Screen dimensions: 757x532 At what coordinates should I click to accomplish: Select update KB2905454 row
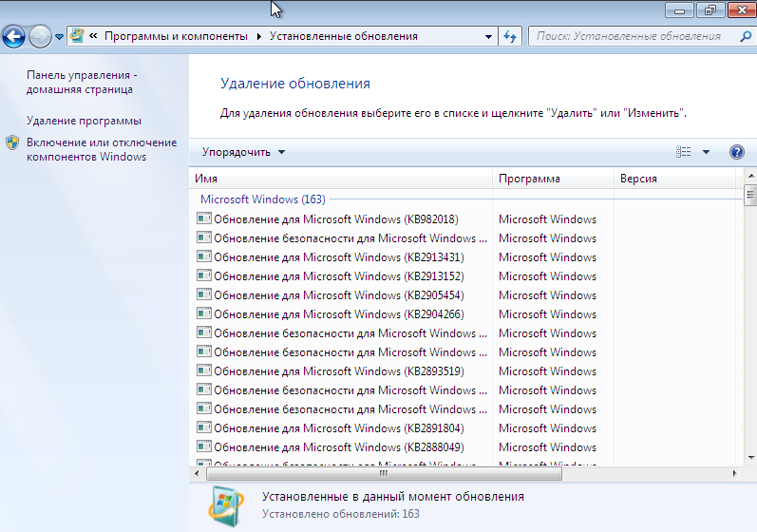(x=466, y=295)
